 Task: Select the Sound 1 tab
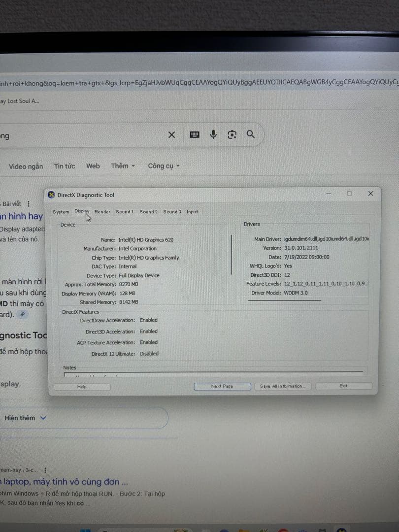pos(125,212)
